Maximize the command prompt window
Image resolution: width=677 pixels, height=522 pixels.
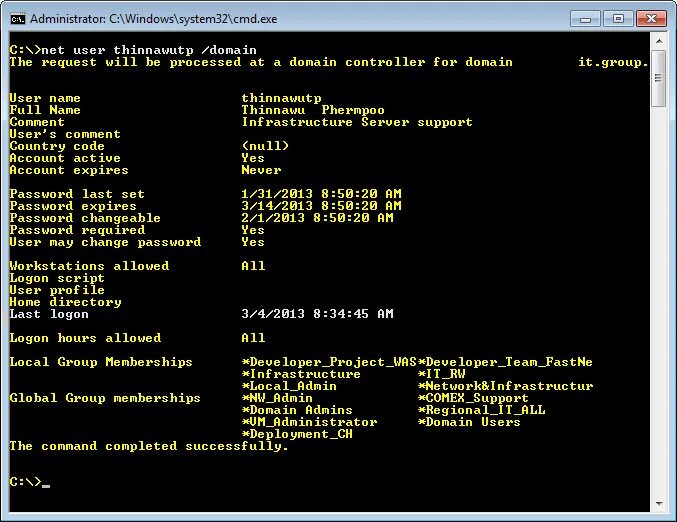[618, 19]
